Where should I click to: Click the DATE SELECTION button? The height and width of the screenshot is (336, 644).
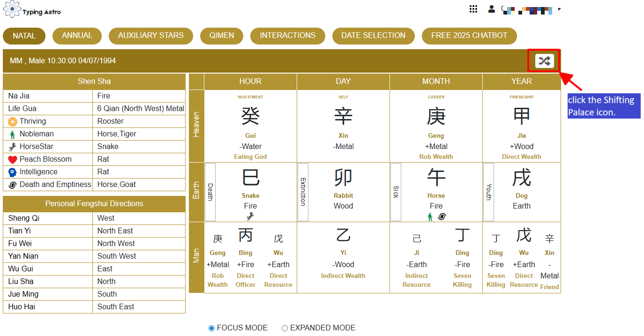point(373,36)
